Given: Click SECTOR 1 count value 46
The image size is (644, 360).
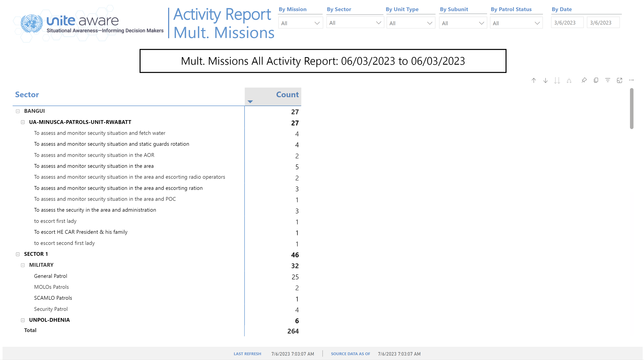Looking at the screenshot, I should click(x=295, y=255).
